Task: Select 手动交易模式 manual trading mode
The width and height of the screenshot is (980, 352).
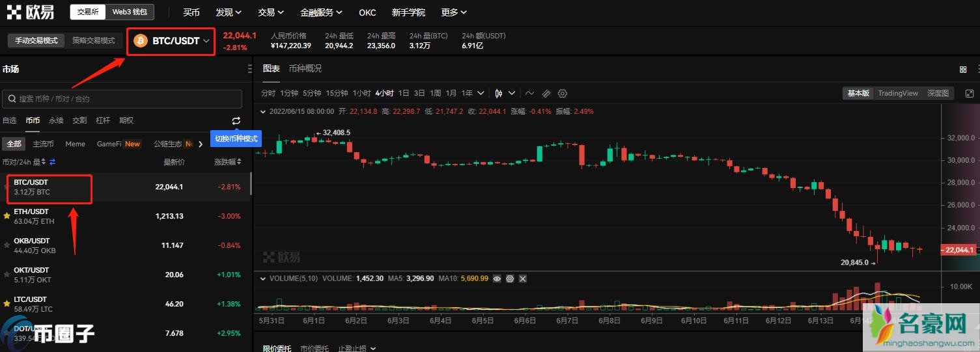Action: [x=36, y=40]
